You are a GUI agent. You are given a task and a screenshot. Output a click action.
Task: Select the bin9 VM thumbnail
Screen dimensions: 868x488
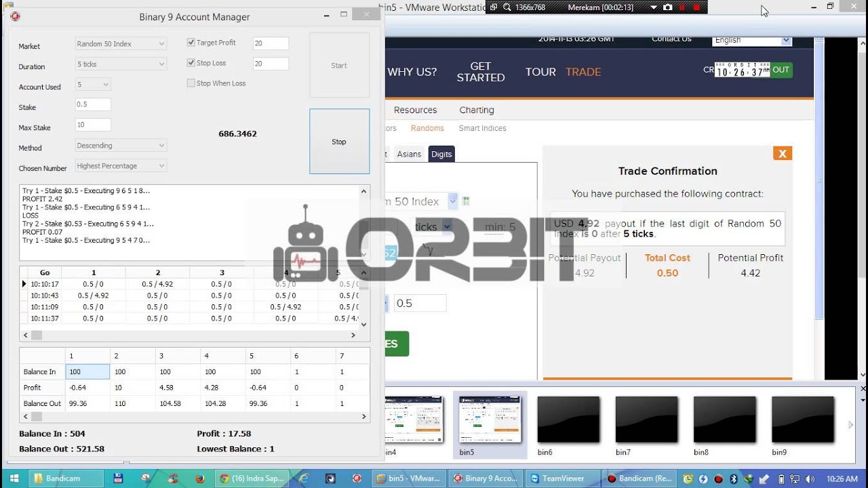[x=803, y=420]
